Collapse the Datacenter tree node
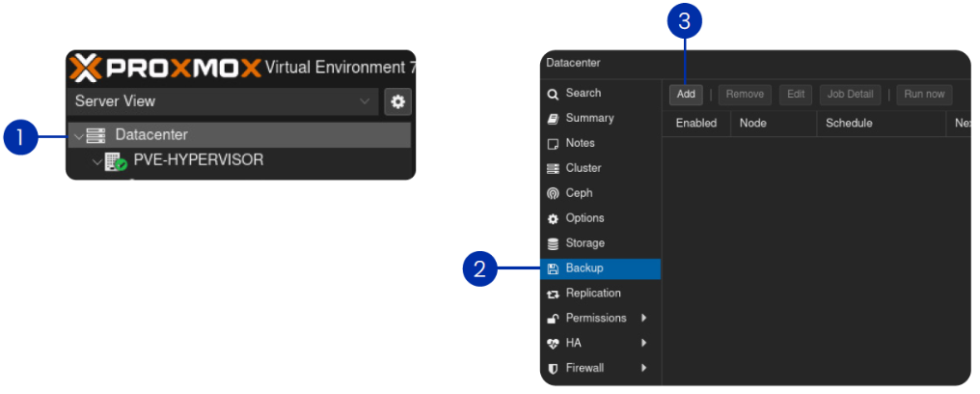Image resolution: width=980 pixels, height=394 pixels. tap(78, 136)
